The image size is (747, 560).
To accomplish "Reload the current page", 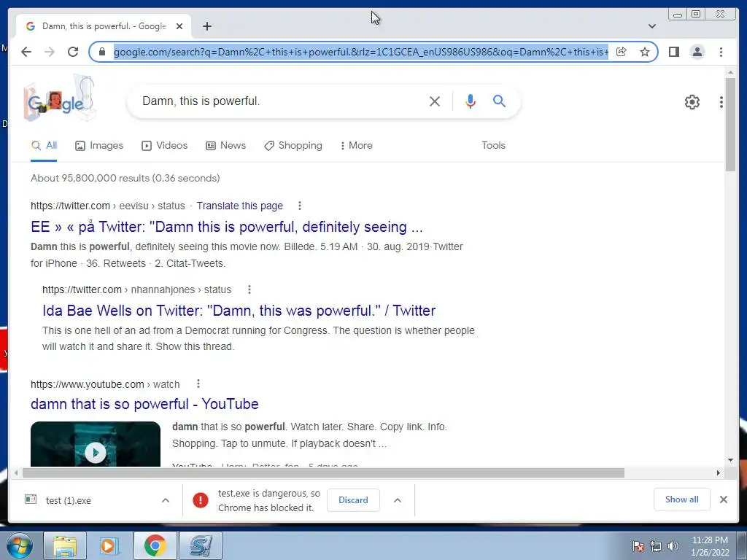I will pos(73,52).
